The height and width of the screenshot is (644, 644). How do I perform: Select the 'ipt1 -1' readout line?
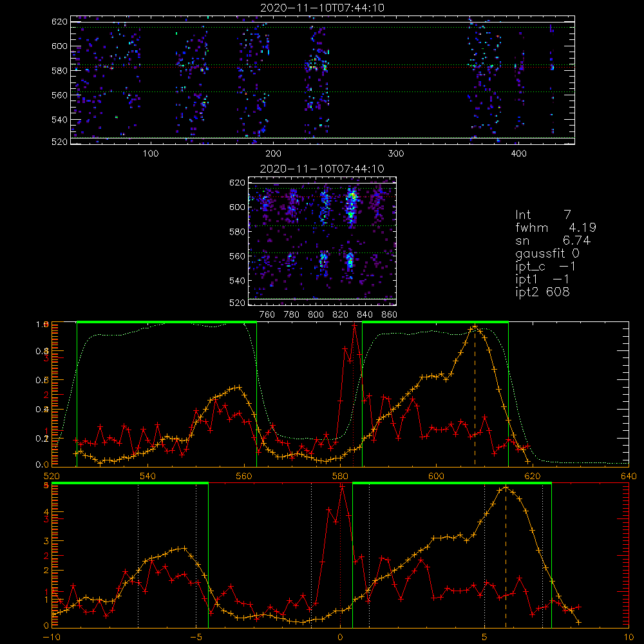[x=542, y=279]
